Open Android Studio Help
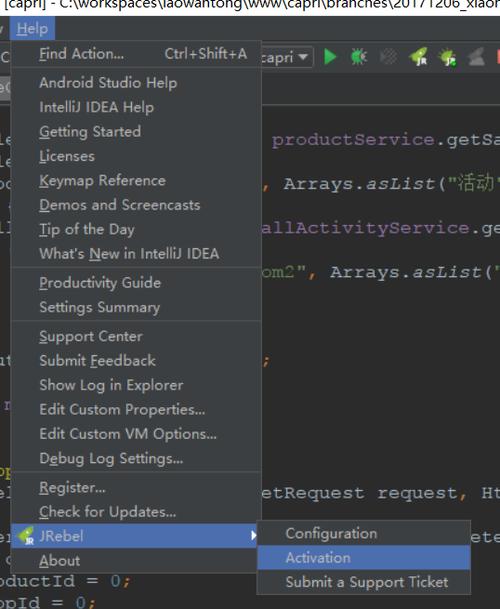 [x=136, y=83]
